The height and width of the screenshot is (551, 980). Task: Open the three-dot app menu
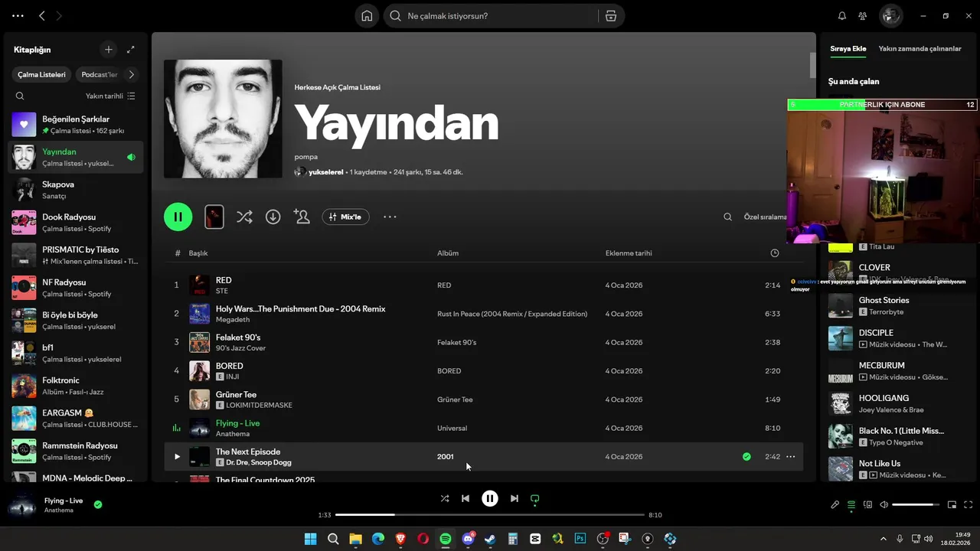point(18,16)
